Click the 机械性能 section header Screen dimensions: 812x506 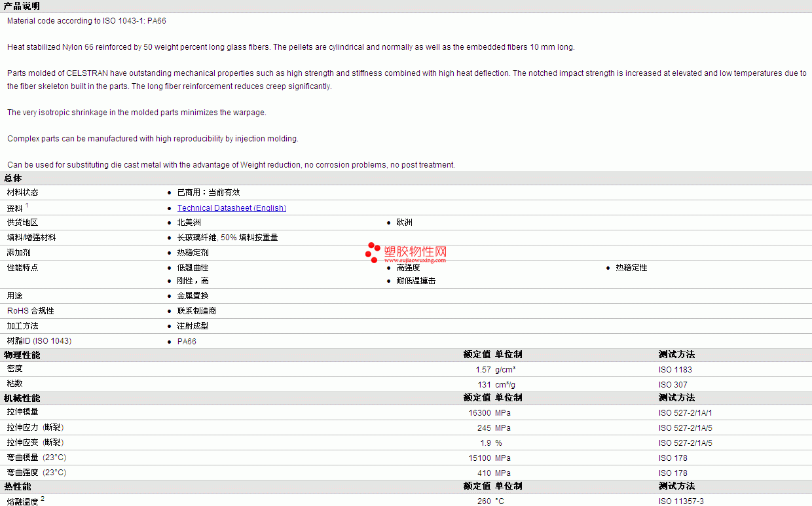coord(22,398)
